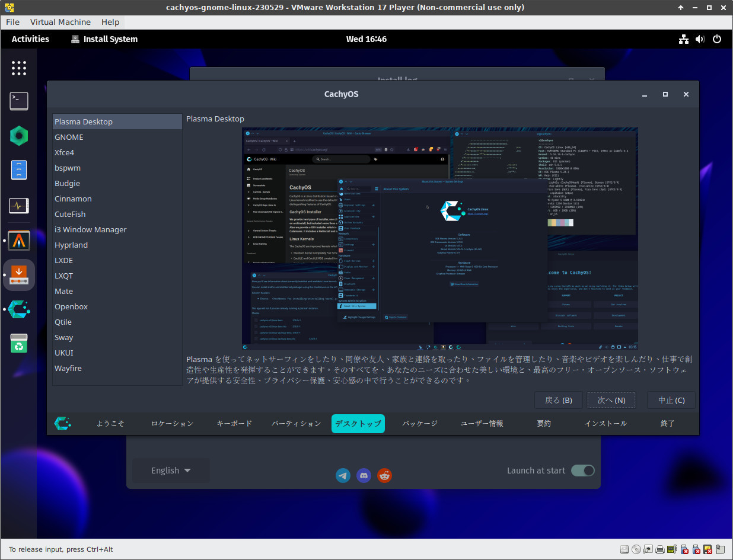The image size is (733, 560).
Task: Click the Plasma Desktop preview screenshot
Action: tap(440, 239)
